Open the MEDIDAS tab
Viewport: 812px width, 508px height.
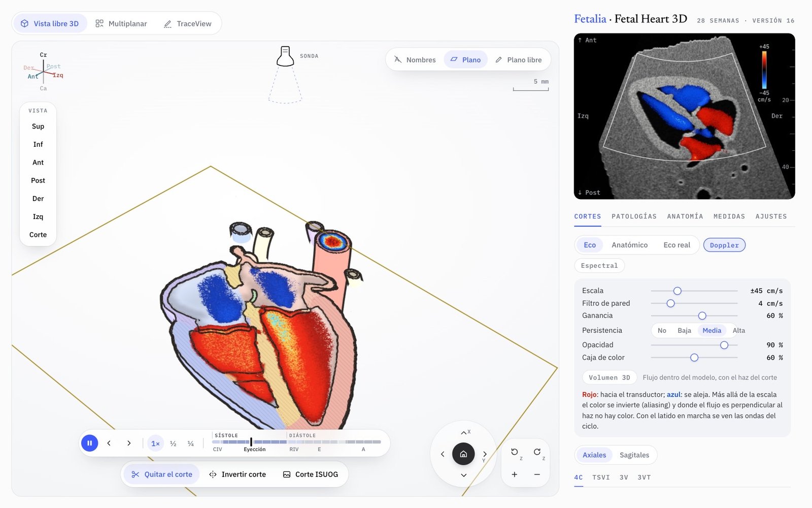point(729,216)
